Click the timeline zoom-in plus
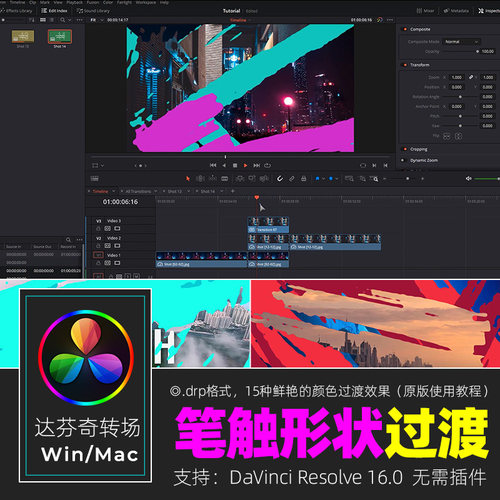This screenshot has height=500, width=500. tap(423, 179)
